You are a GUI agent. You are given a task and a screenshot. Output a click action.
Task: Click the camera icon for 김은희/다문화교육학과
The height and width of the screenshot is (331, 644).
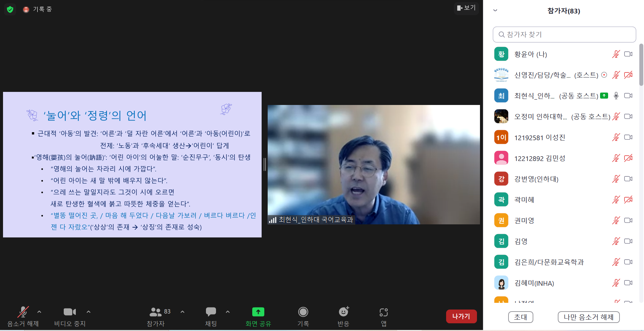628,262
